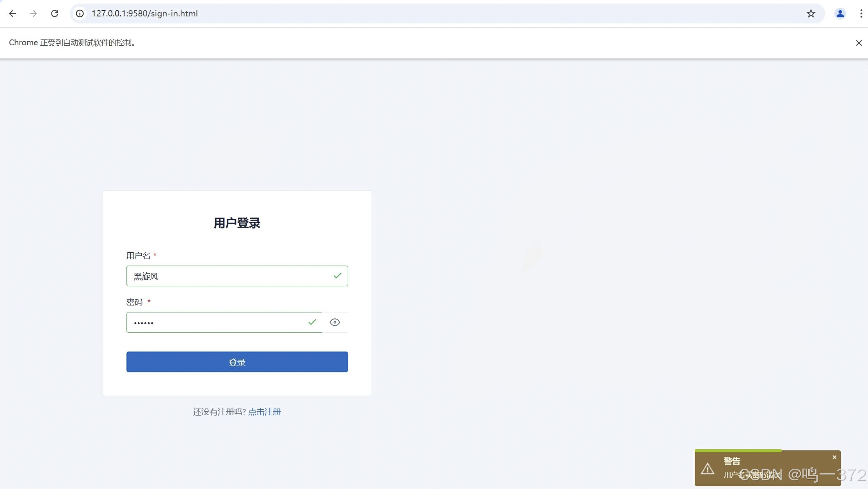Click the 用户登录 heading
This screenshot has width=868, height=489.
[x=237, y=223]
